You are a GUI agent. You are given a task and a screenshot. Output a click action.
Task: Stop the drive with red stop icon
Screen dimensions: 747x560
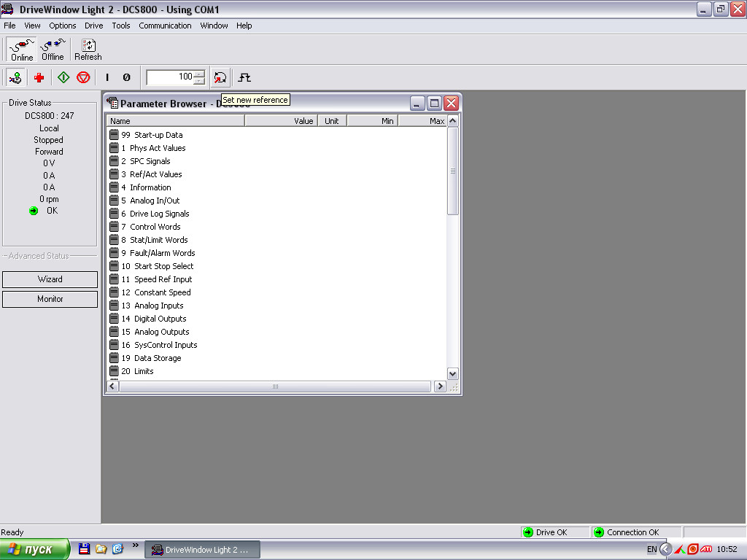click(83, 77)
